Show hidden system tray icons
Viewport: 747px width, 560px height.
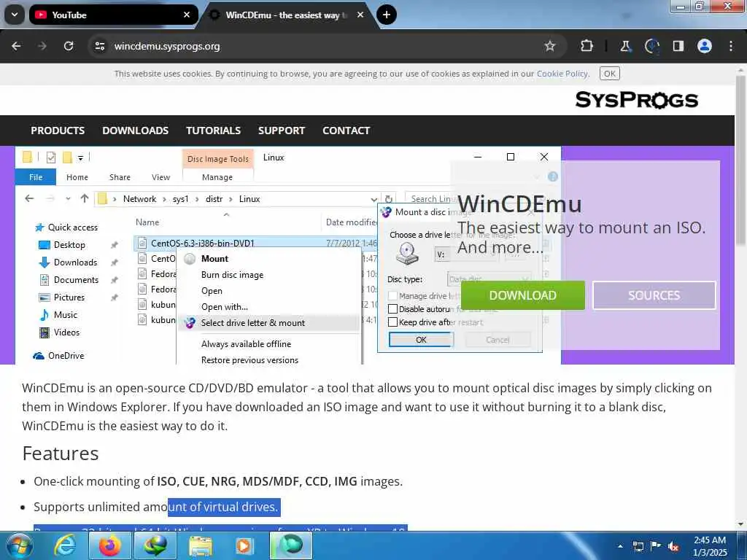(620, 546)
